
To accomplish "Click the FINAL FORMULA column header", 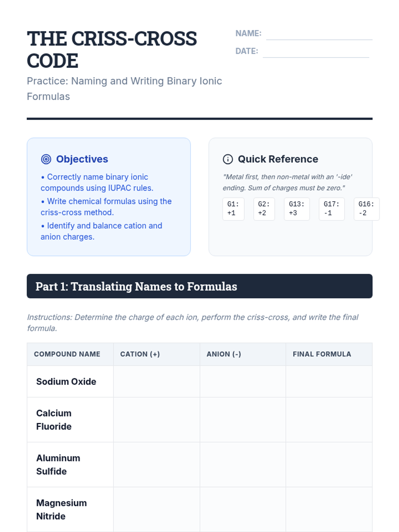I will point(322,354).
